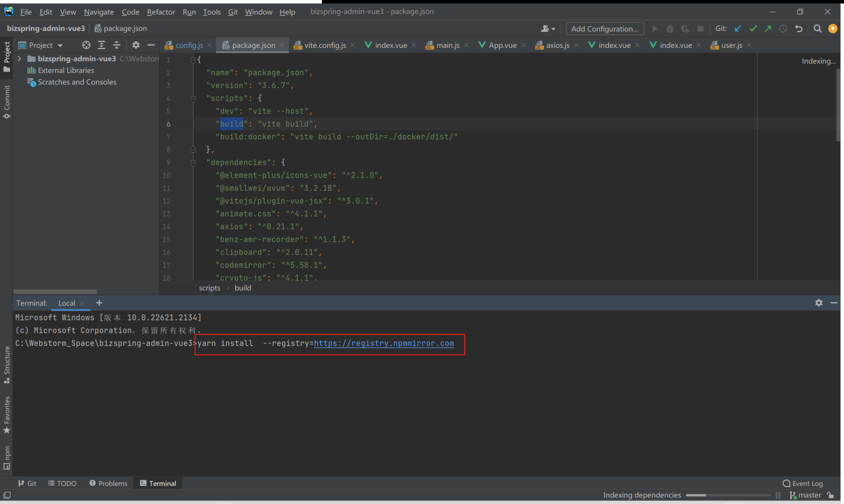Expand the bizspring-admin-vue3 project folder

(20, 58)
